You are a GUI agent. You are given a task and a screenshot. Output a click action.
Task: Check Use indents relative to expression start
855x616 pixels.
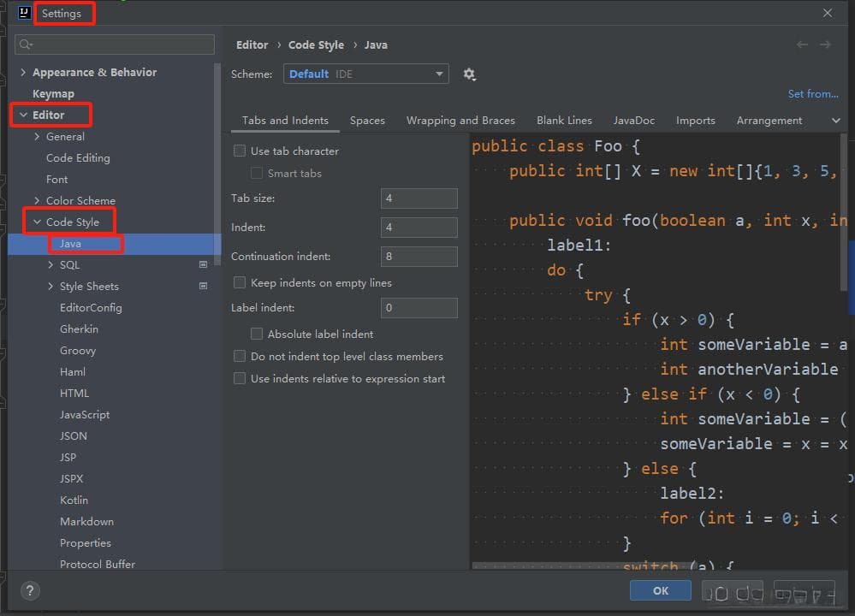(240, 378)
